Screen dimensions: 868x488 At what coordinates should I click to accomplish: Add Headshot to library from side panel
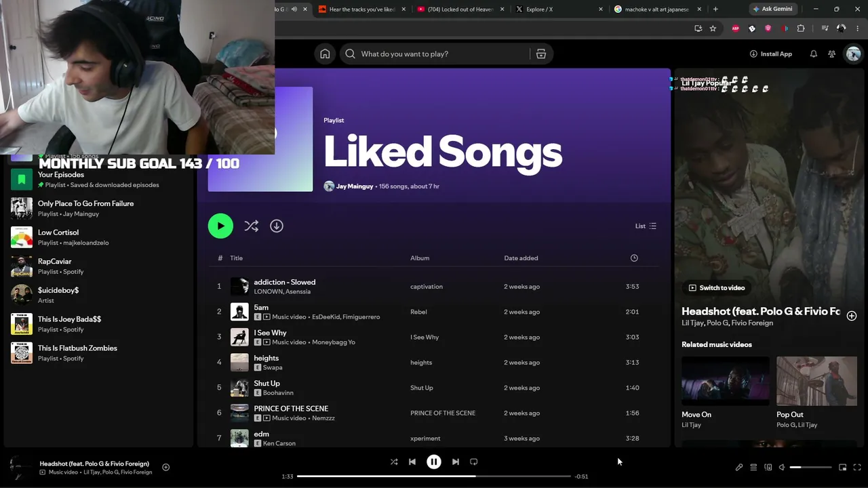[x=852, y=316]
